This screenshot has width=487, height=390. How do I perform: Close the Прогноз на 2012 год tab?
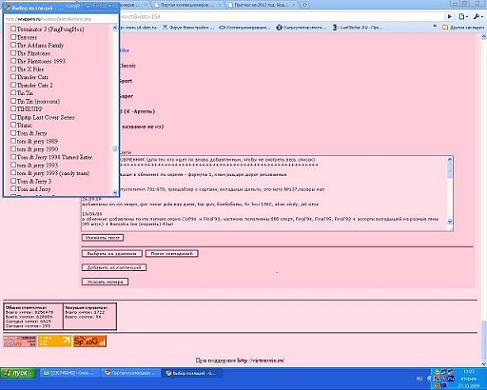click(294, 5)
